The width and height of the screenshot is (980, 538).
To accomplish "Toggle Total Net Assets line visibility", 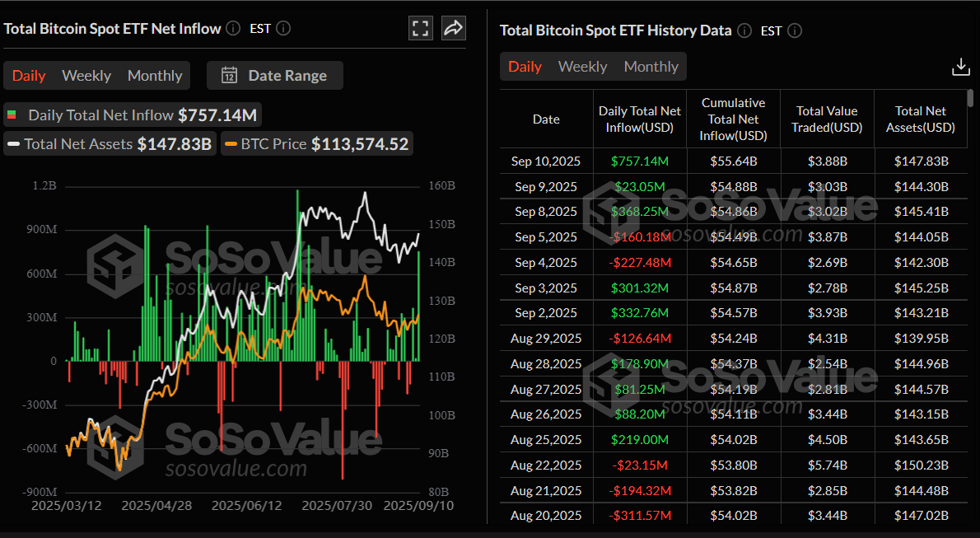I will (110, 144).
